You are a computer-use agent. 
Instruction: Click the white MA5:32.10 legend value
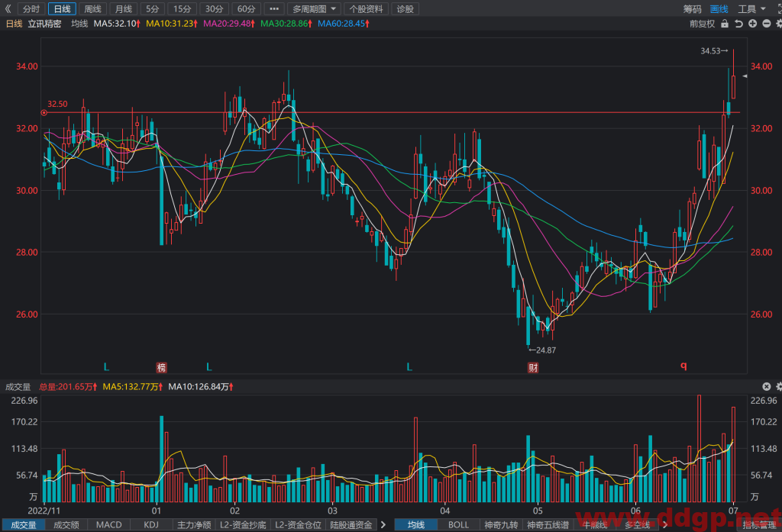click(x=117, y=24)
